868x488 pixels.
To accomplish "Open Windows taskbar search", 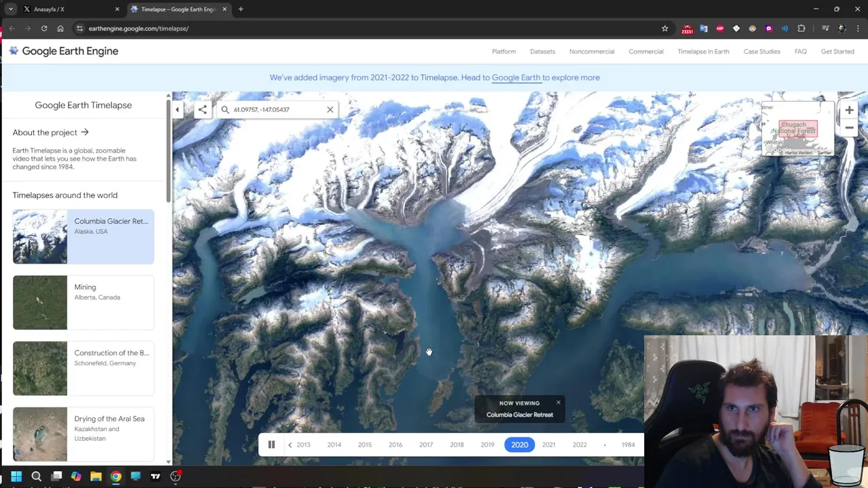I will pos(37,476).
